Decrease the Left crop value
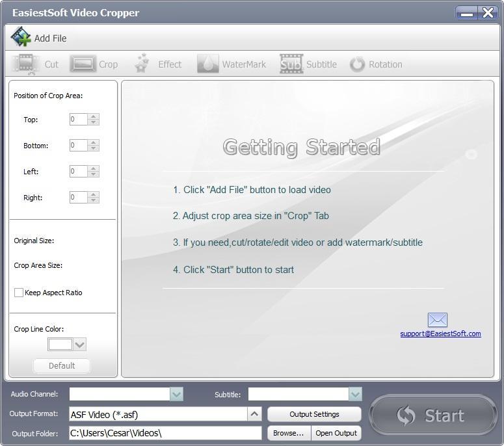 (93, 174)
